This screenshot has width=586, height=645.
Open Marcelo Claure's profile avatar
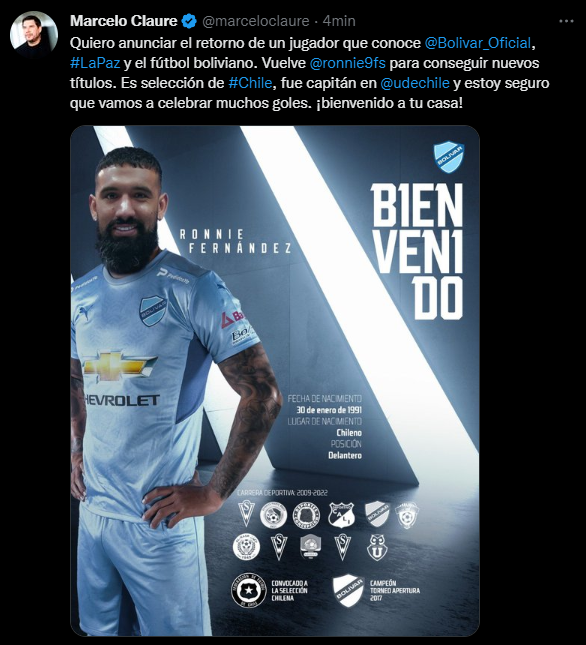34,34
